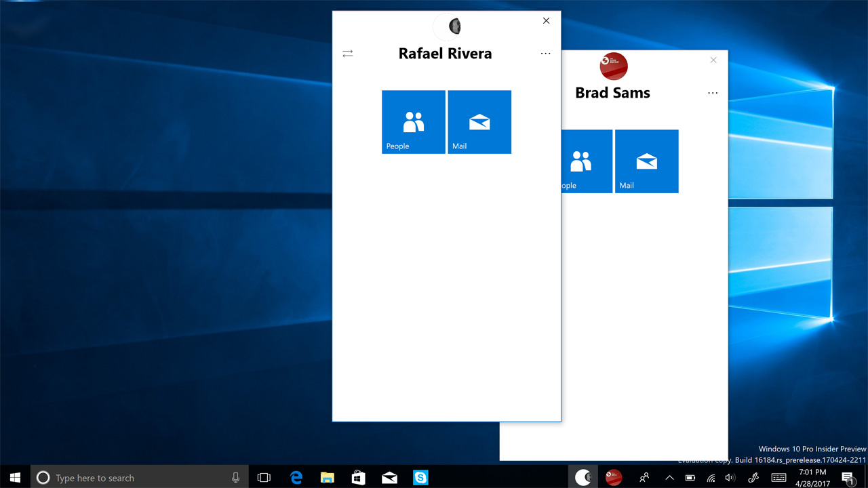Open pinned Rafael Rivera contact on taskbar
Image resolution: width=868 pixels, height=488 pixels.
point(583,478)
